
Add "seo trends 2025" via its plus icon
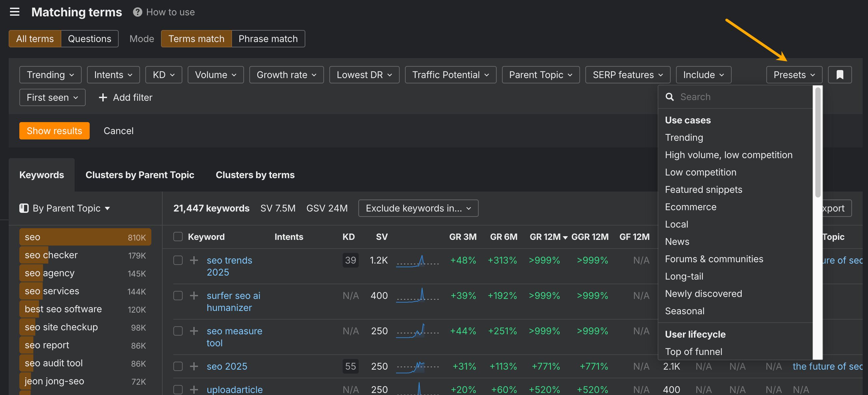[194, 260]
